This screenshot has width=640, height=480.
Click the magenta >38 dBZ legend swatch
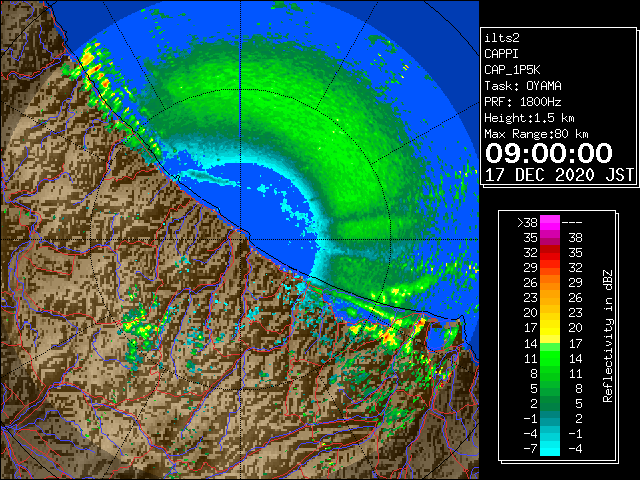coord(550,223)
